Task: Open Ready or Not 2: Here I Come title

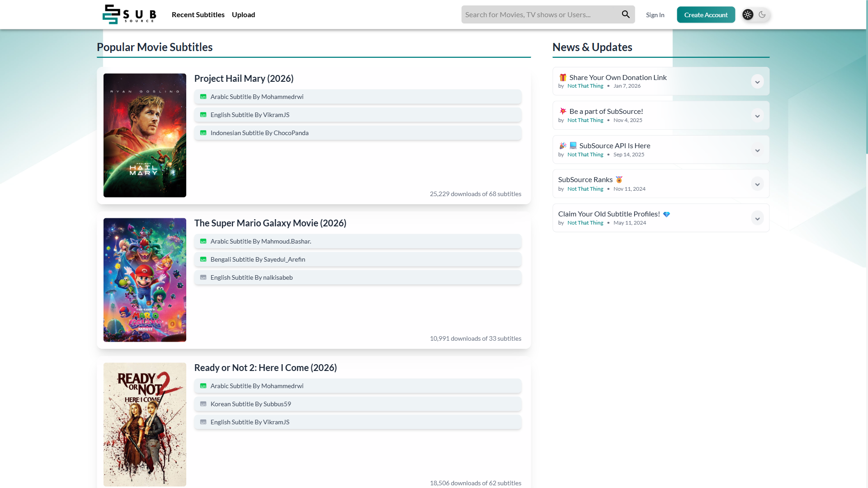Action: (x=265, y=368)
